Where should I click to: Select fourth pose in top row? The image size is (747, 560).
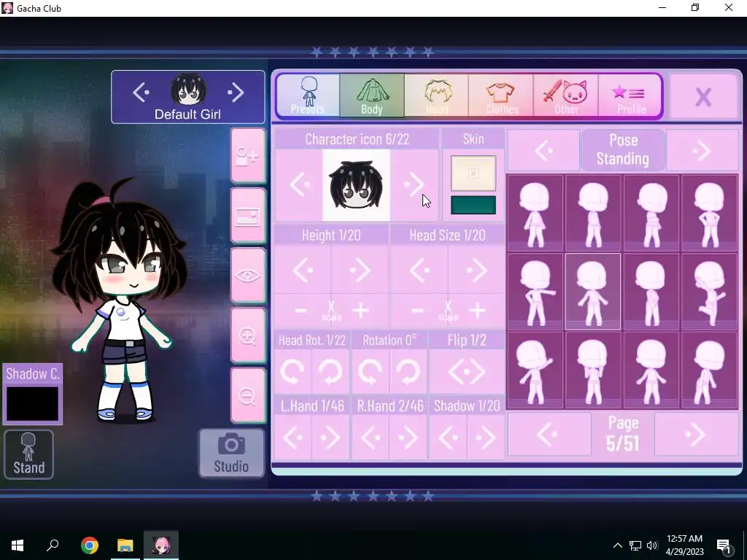(x=709, y=214)
